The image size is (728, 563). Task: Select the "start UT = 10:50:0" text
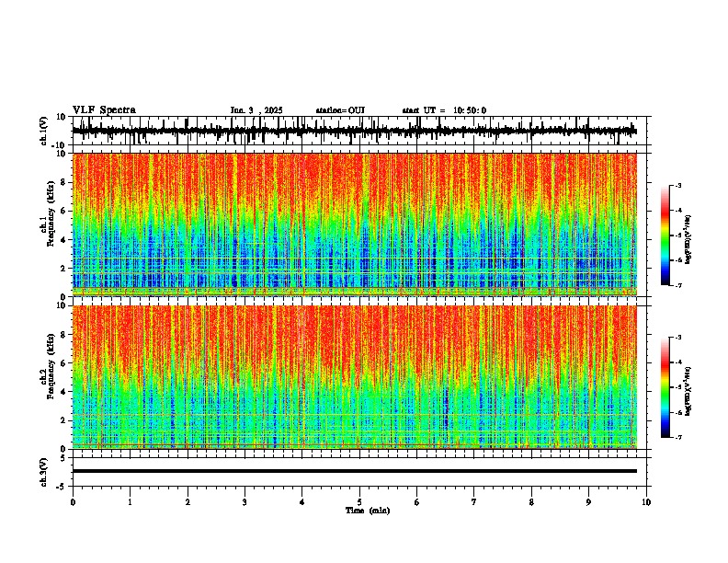click(444, 110)
